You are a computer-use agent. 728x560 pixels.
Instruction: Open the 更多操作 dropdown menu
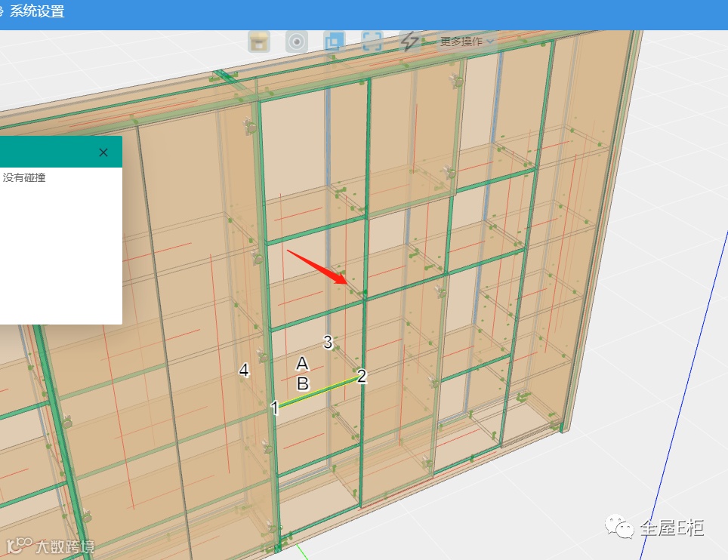pyautogui.click(x=466, y=42)
